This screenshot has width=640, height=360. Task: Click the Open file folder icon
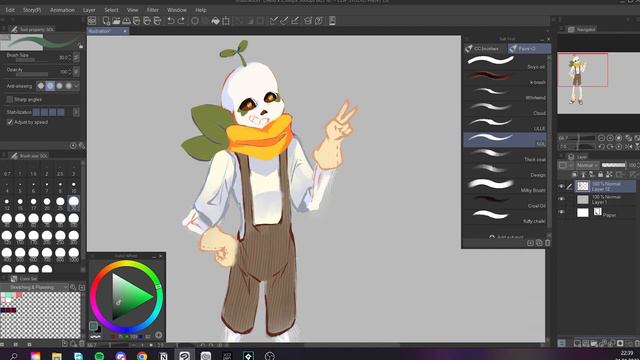[116, 21]
